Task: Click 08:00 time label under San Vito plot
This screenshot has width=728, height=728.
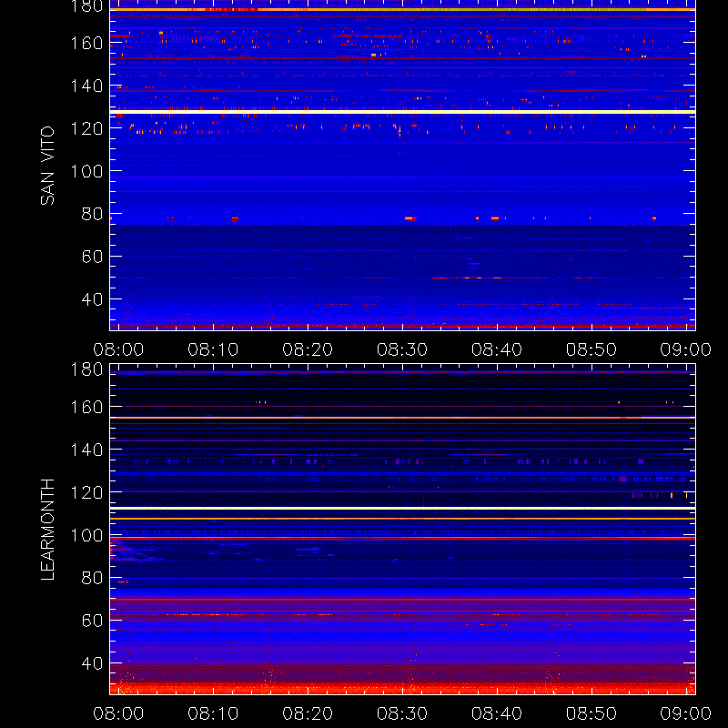Action: click(x=118, y=349)
